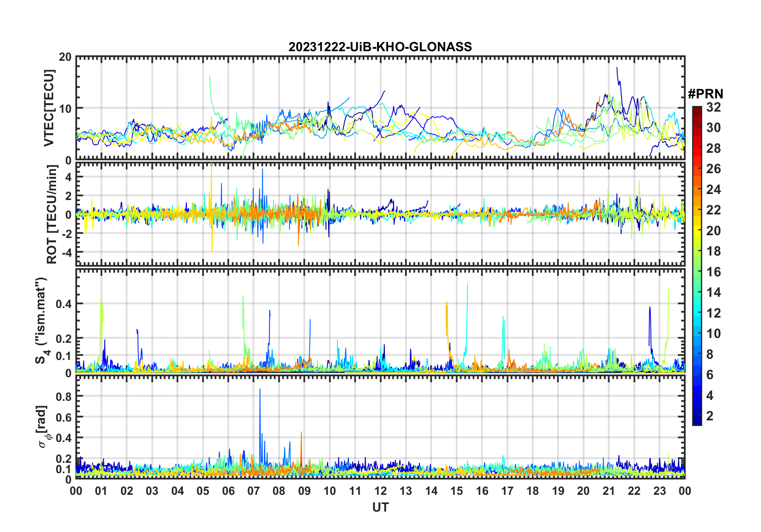Click x-axis hour label "17"
This screenshot has height=532, width=761.
pyautogui.click(x=507, y=491)
